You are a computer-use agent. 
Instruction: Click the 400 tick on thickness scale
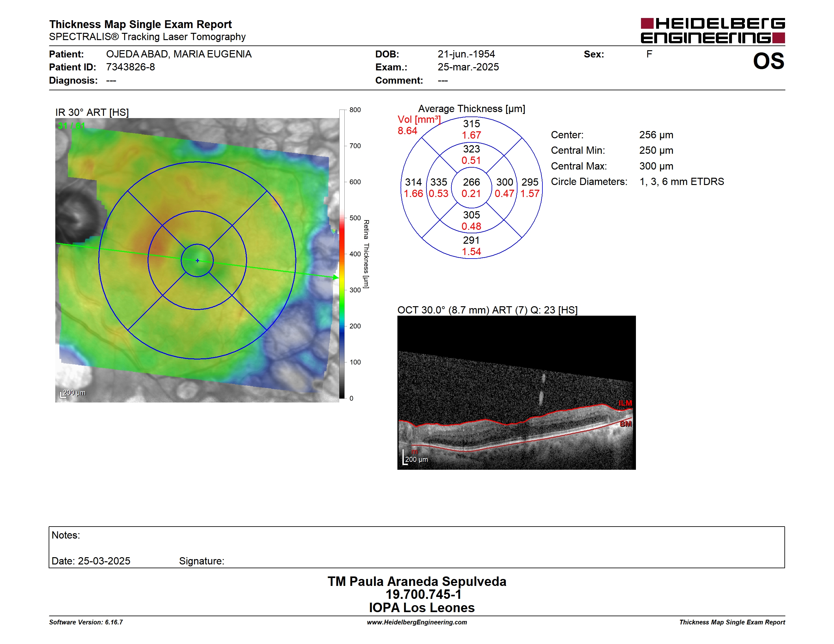click(x=355, y=254)
